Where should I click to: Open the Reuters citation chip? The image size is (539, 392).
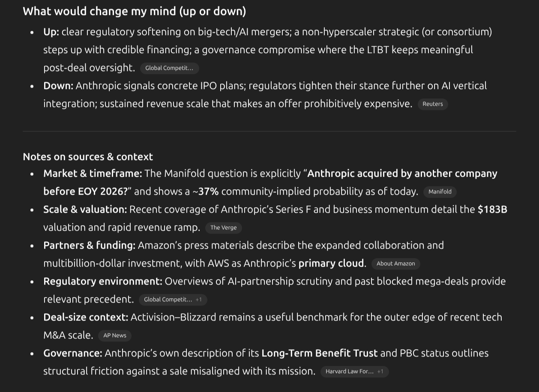click(432, 104)
